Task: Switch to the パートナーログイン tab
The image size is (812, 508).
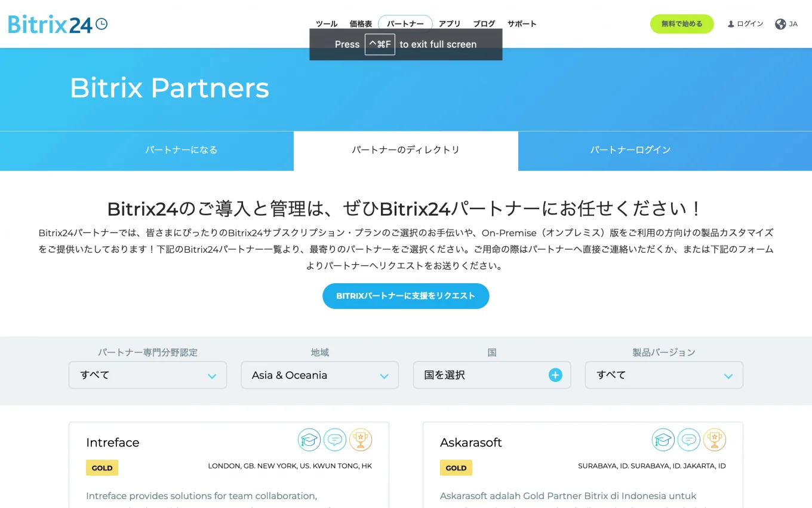Action: pos(630,150)
